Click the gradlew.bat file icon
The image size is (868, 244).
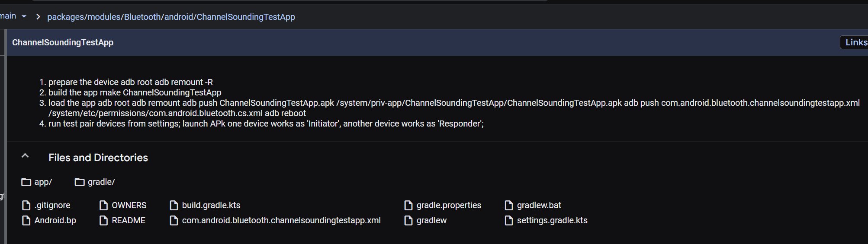point(509,206)
